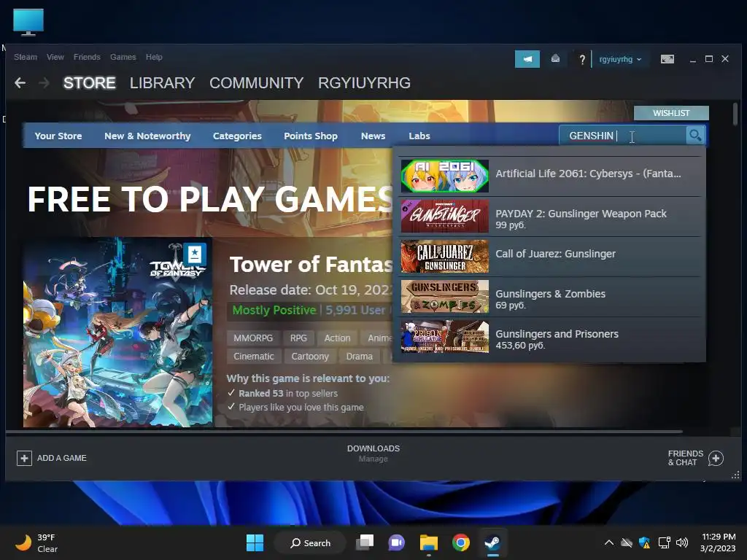Open the Steam menu
747x560 pixels.
(26, 57)
